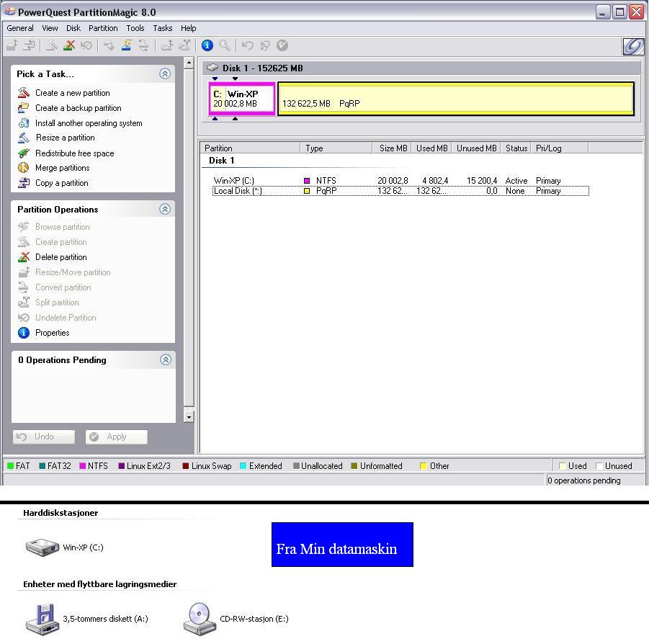
Task: Click the Convert partition toolbar icon
Action: (143, 45)
